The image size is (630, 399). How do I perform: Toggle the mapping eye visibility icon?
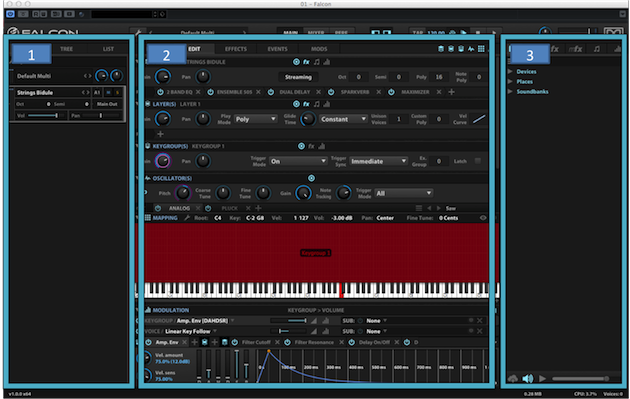coord(483,218)
